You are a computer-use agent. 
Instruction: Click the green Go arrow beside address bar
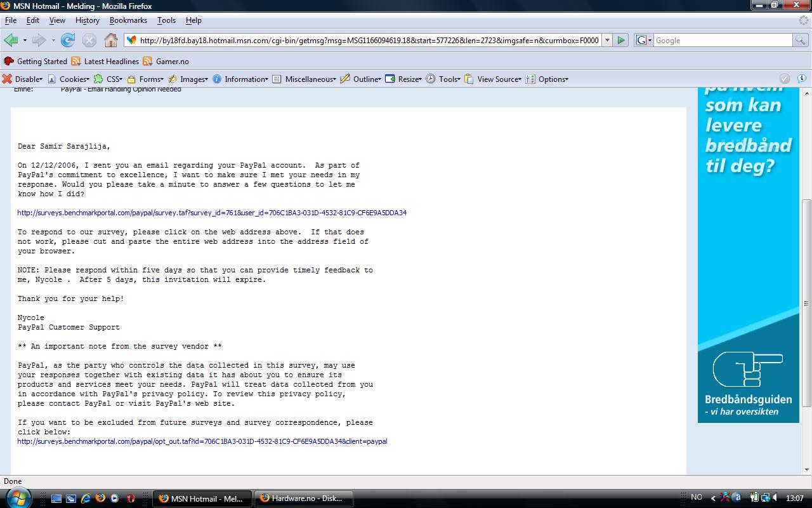[x=621, y=40]
